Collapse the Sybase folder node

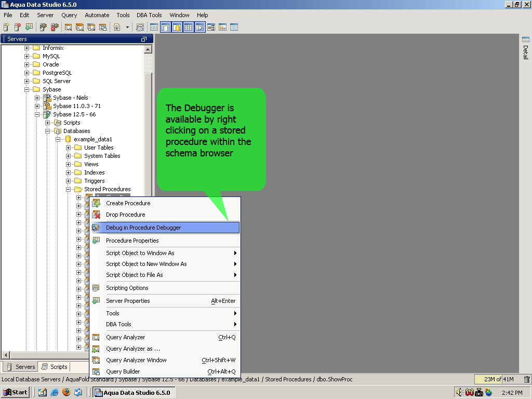click(26, 89)
